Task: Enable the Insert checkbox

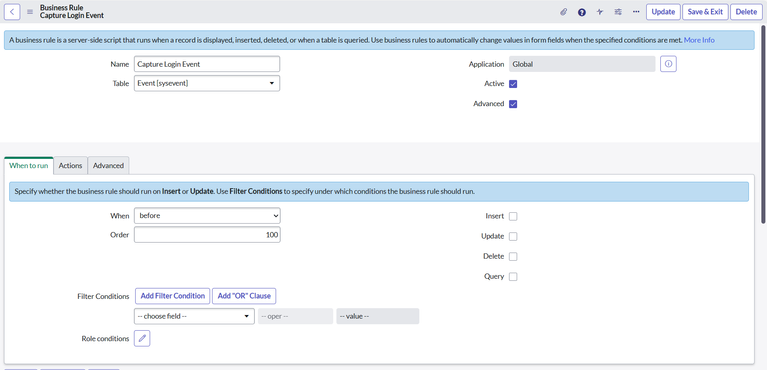Action: (x=513, y=216)
